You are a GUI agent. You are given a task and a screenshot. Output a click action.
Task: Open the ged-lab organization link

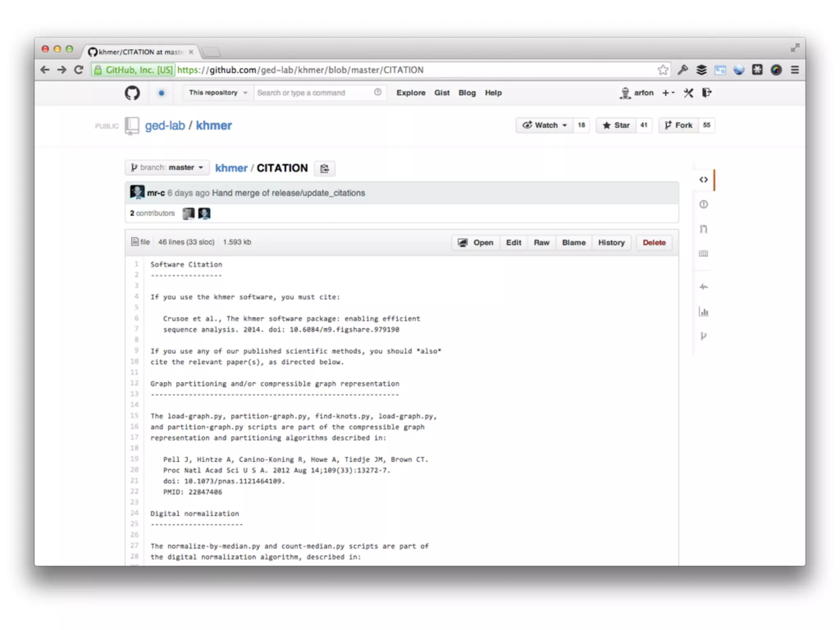(165, 126)
